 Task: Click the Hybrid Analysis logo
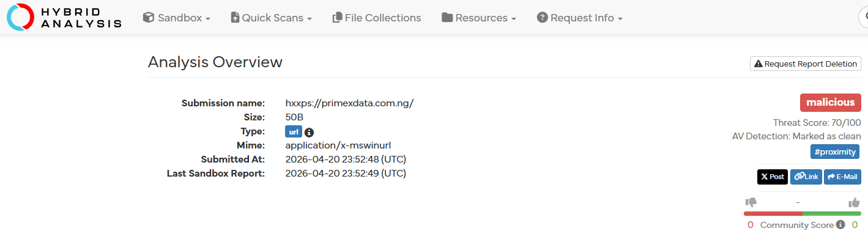(x=64, y=17)
